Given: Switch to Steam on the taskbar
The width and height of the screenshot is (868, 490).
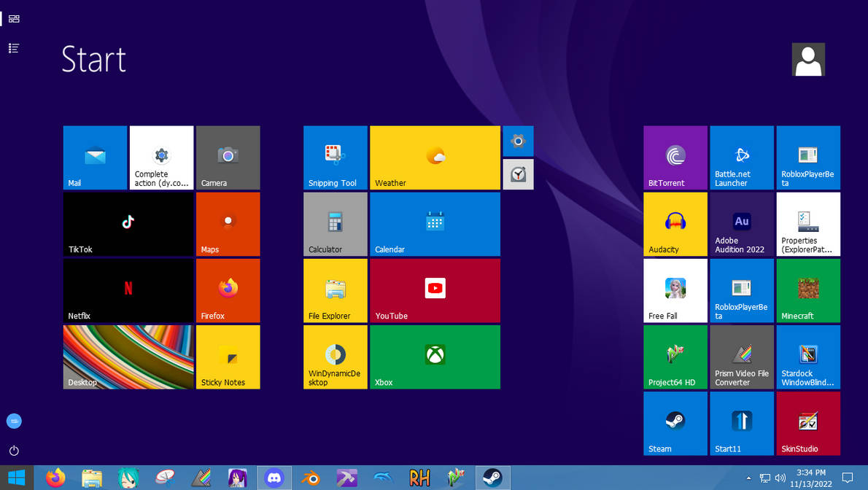Looking at the screenshot, I should pos(492,478).
